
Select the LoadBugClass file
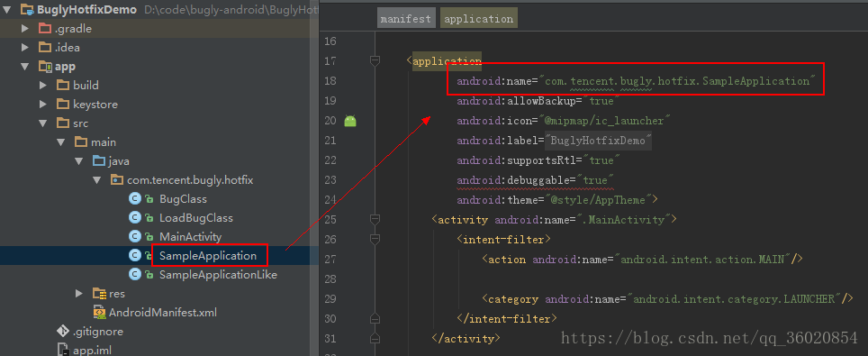pos(196,218)
